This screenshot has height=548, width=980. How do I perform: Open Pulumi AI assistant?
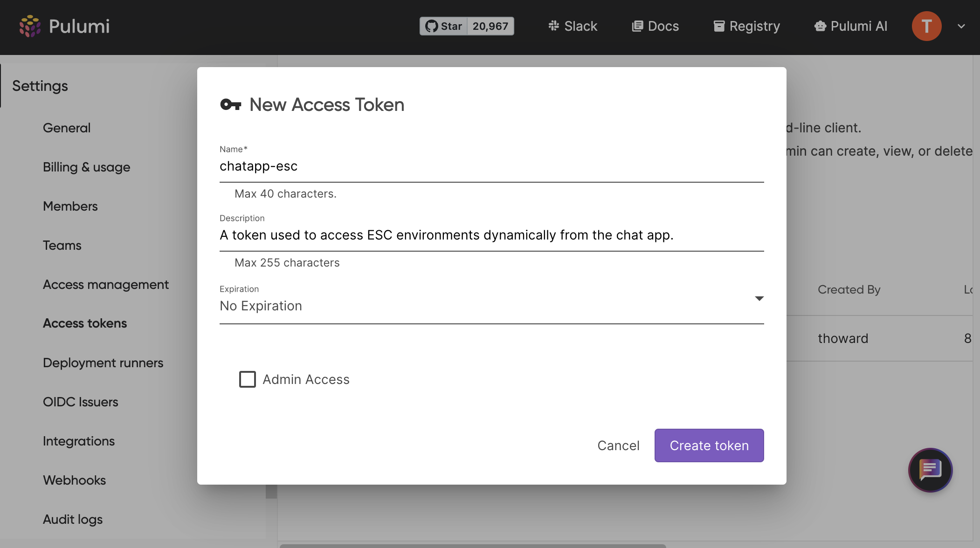851,26
